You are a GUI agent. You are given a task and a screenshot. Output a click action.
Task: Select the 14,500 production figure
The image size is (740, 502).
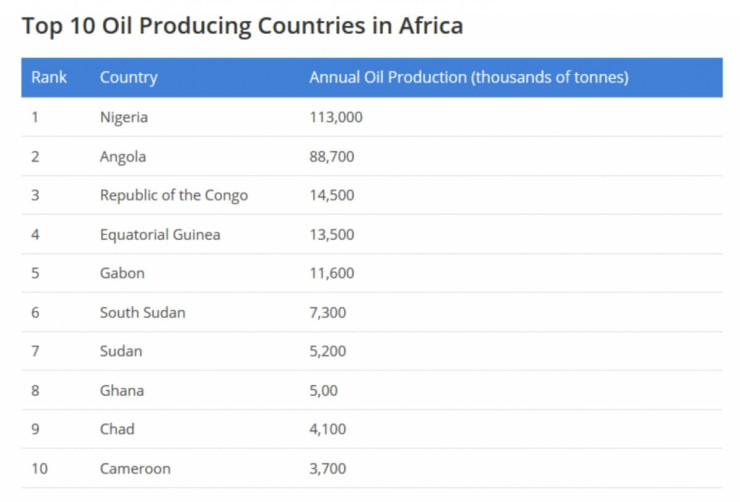coord(332,195)
